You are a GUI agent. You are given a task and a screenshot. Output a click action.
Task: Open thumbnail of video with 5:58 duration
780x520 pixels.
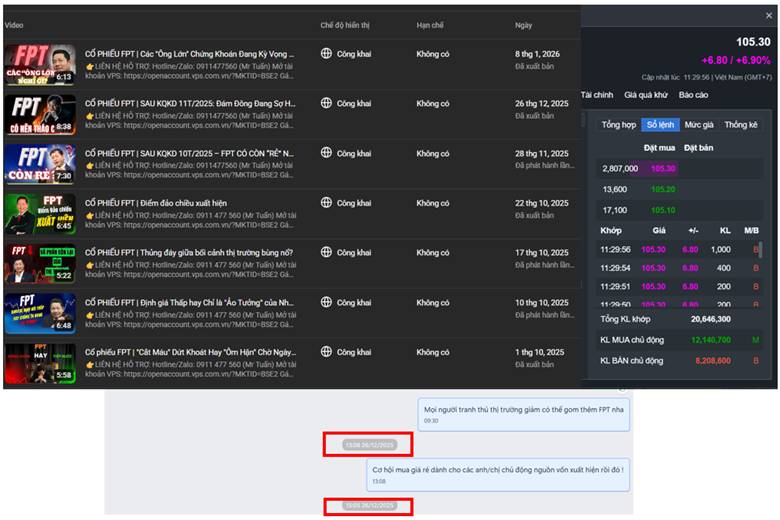tap(40, 363)
